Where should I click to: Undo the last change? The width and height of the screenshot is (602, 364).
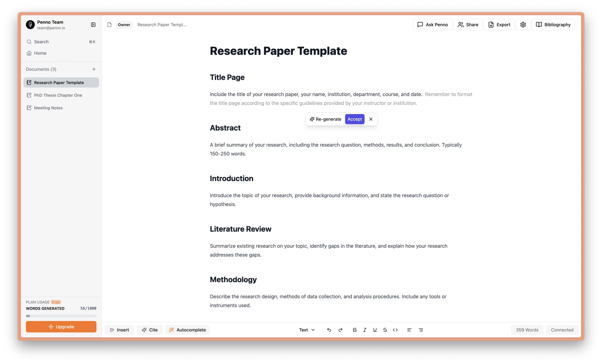pyautogui.click(x=329, y=330)
